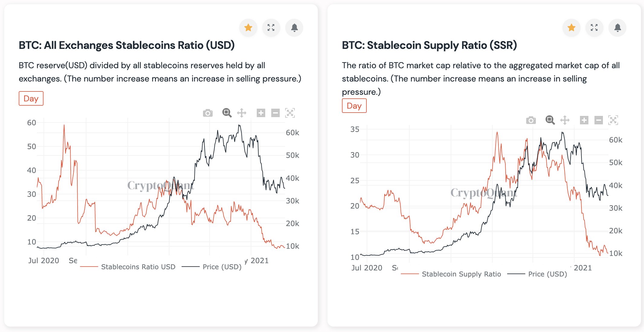Select the pan tool on SSR chart
The width and height of the screenshot is (644, 332).
(x=565, y=120)
